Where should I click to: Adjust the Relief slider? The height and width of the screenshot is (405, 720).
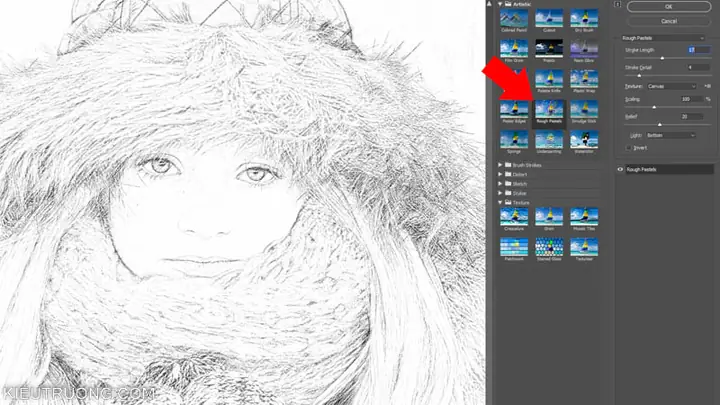[x=660, y=124]
